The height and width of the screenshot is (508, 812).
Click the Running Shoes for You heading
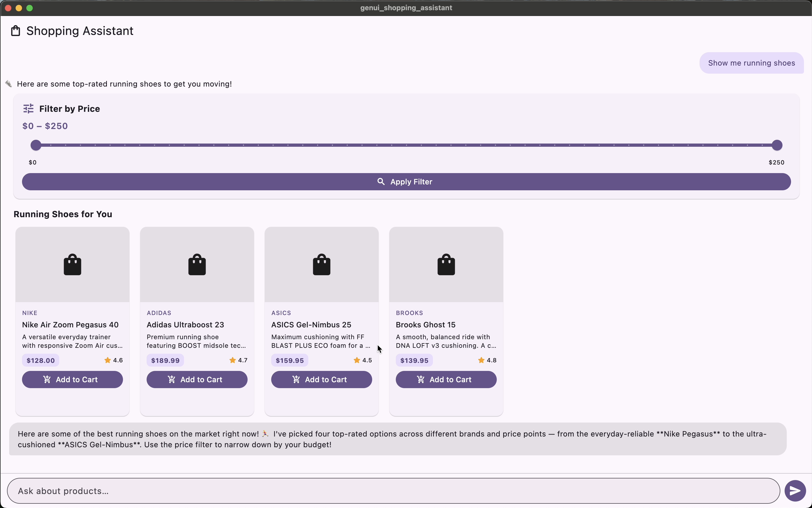63,214
